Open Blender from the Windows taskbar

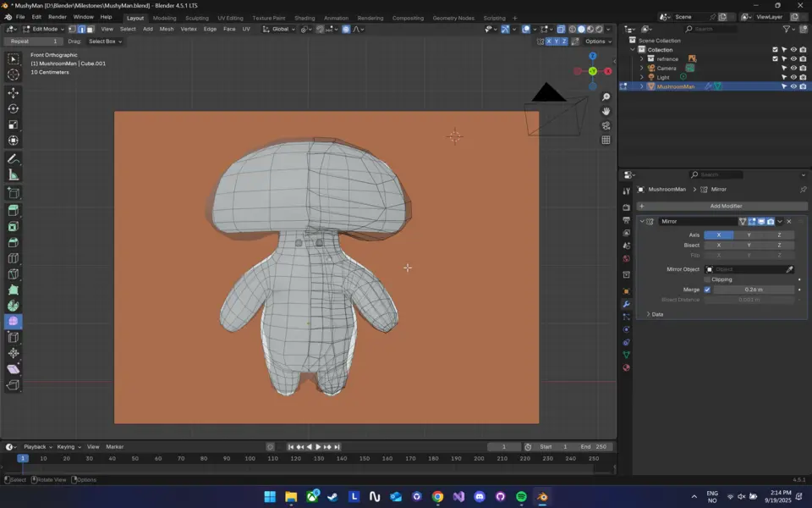pyautogui.click(x=542, y=497)
